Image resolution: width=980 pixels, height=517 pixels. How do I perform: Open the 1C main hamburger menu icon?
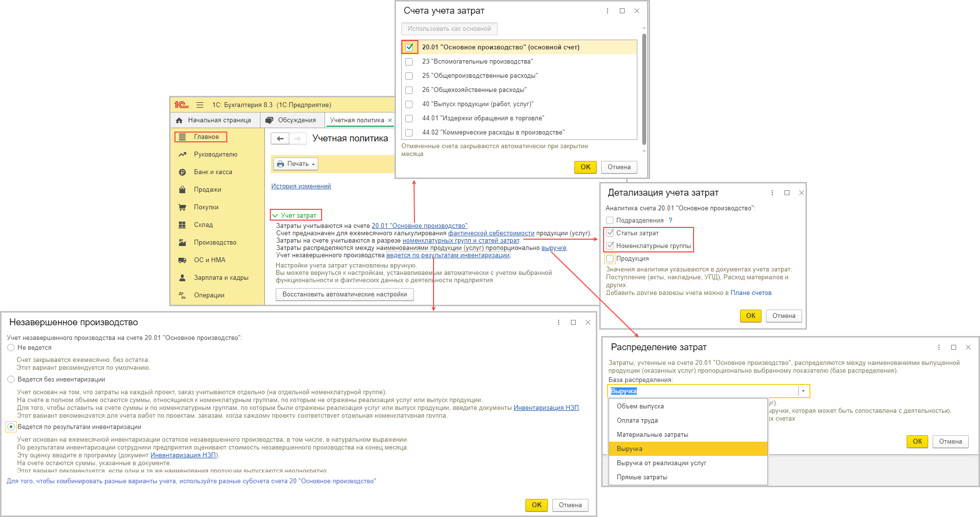click(x=200, y=105)
